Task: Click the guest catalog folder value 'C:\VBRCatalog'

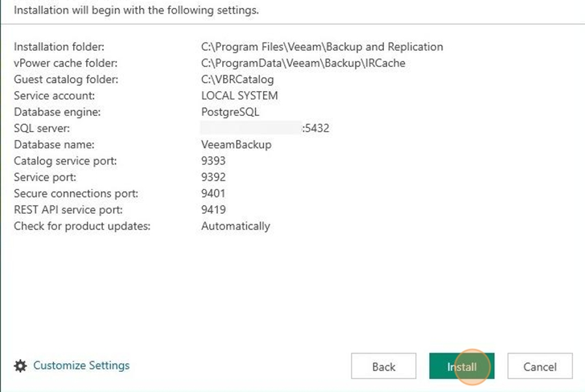Action: [x=237, y=80]
